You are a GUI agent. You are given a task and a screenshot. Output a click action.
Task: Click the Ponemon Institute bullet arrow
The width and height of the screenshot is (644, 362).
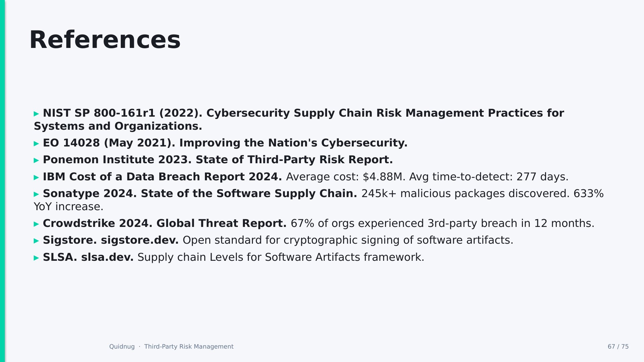click(36, 161)
